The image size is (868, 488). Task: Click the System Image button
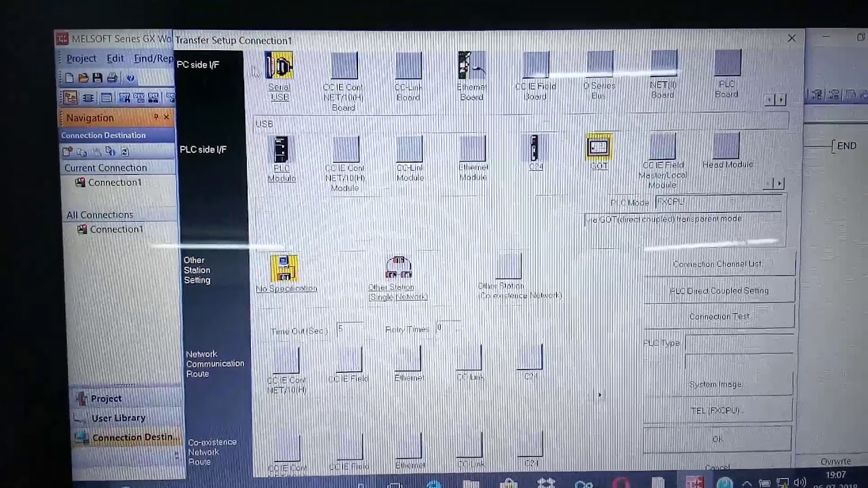717,384
